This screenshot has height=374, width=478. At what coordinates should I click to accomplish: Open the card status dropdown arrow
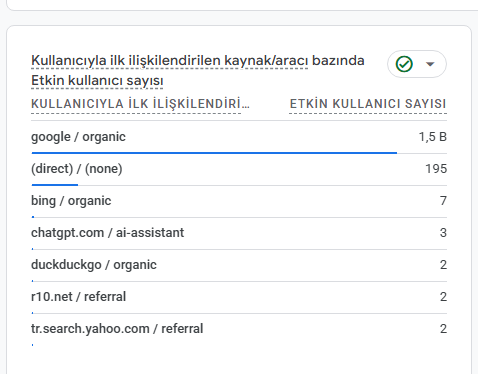[430, 64]
